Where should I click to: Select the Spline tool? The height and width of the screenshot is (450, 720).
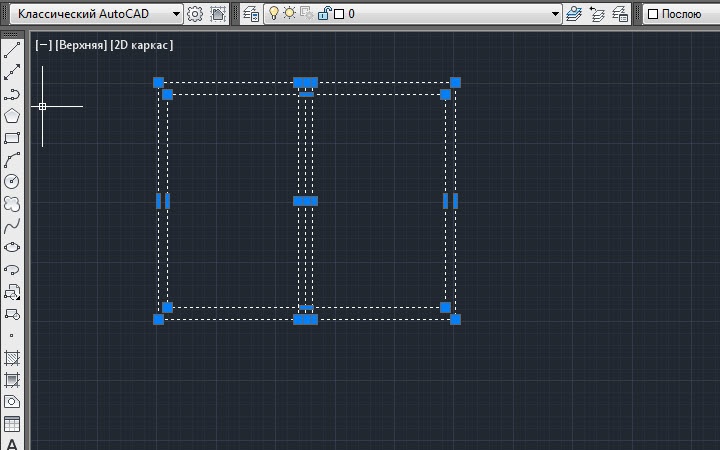[x=12, y=226]
